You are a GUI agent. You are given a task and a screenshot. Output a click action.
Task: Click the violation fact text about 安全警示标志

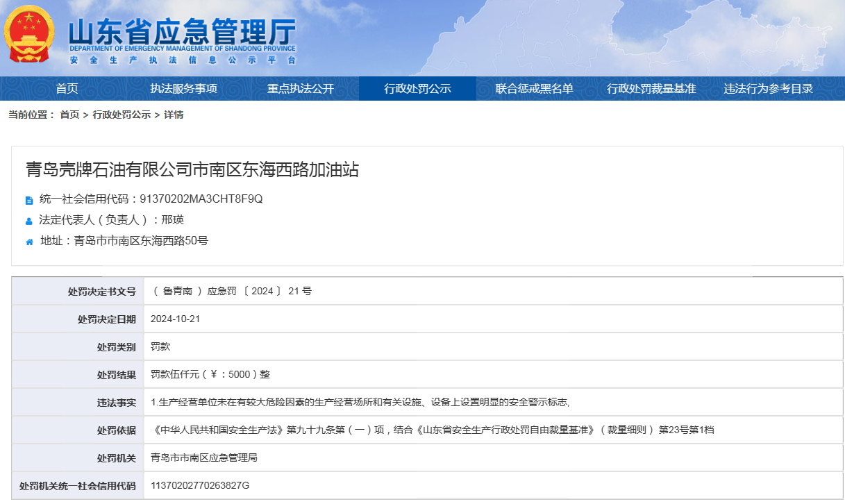[360, 402]
